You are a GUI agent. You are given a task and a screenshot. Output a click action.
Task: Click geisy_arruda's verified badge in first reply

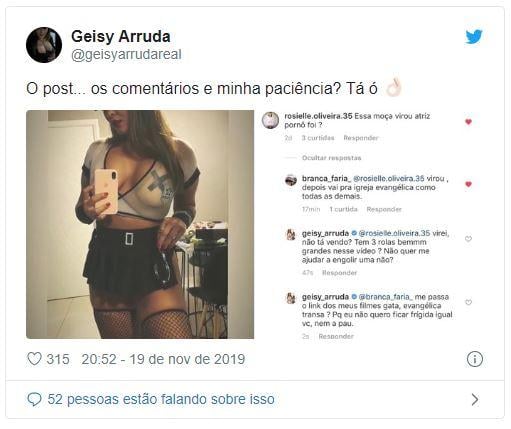tap(354, 233)
